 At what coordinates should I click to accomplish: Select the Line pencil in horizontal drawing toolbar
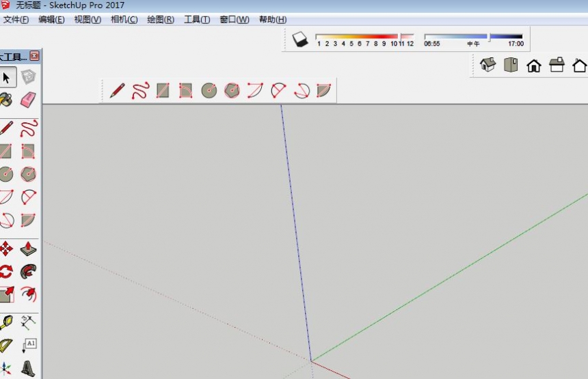(x=117, y=91)
